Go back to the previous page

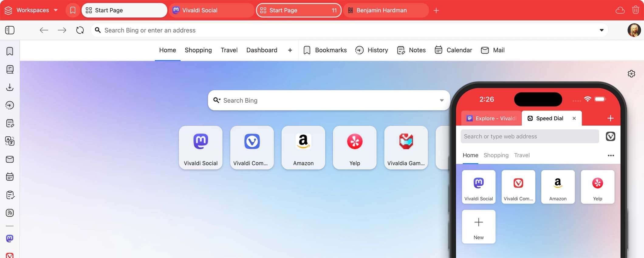pos(44,30)
